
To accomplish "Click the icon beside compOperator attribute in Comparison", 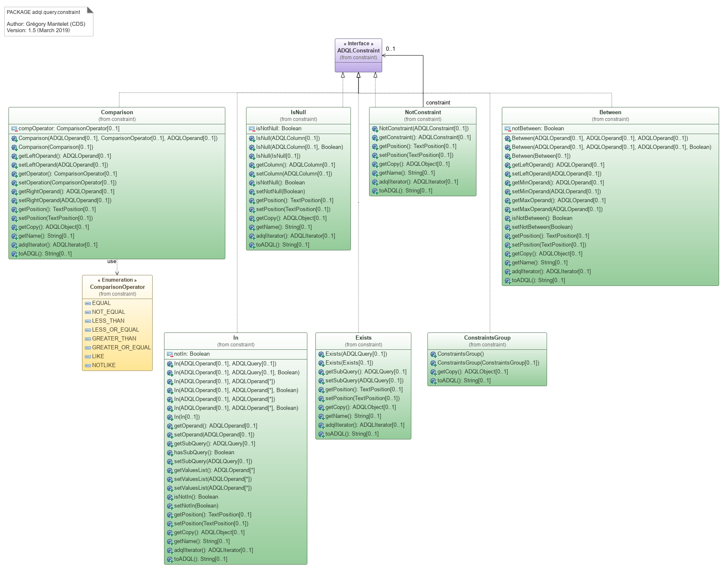I will [x=14, y=129].
